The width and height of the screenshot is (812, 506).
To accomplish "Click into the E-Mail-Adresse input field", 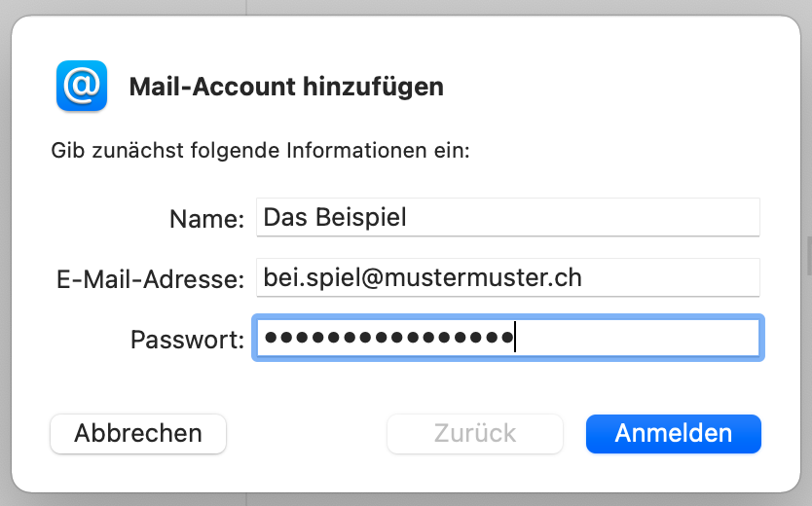I will [x=506, y=278].
